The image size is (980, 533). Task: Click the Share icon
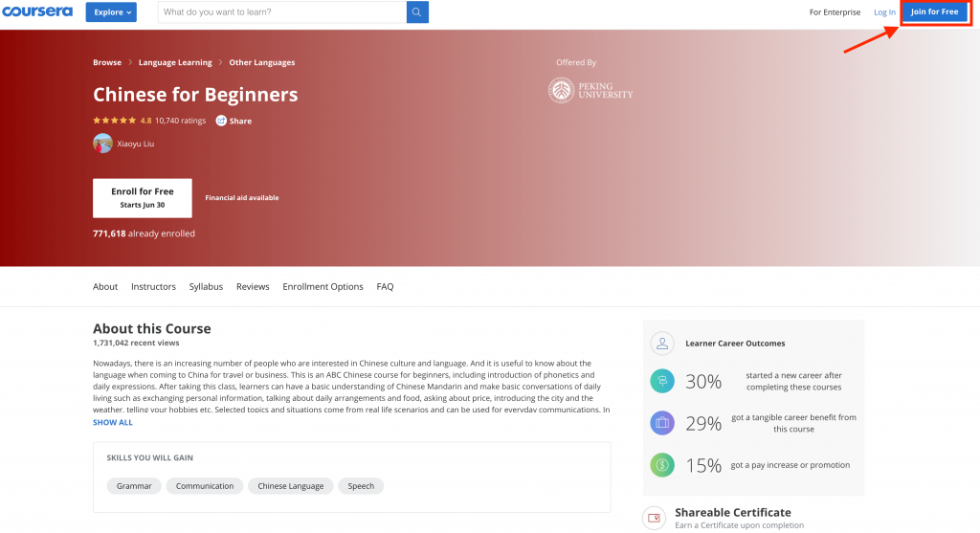(221, 121)
